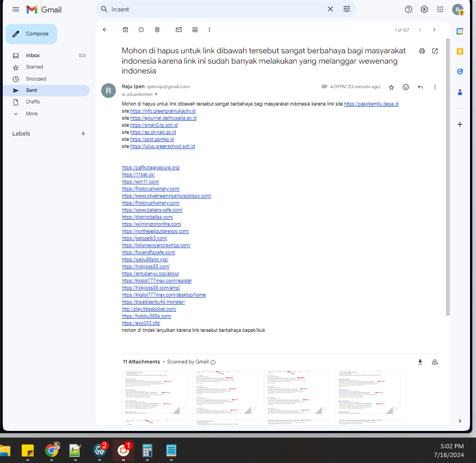Open the sabu99slot.xyz link

click(145, 260)
